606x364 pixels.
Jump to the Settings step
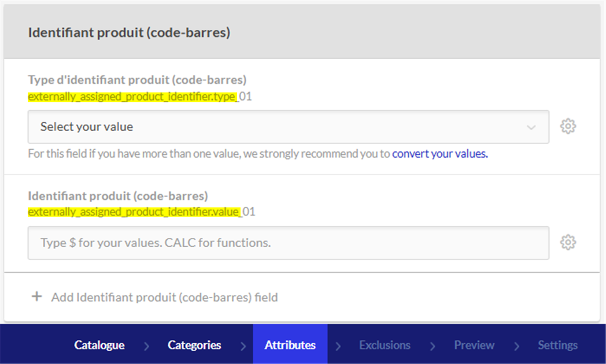tap(557, 345)
